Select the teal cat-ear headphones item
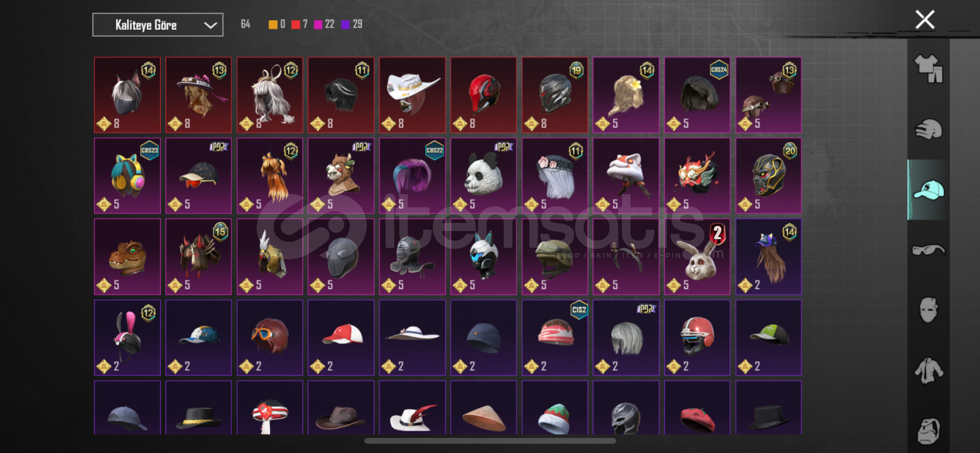This screenshot has width=980, height=453. [127, 176]
